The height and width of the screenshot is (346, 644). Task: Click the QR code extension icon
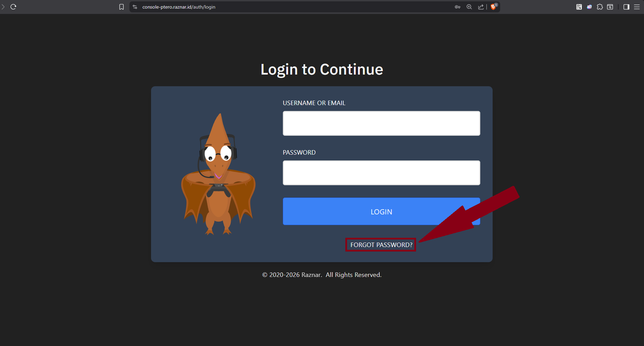tap(579, 7)
